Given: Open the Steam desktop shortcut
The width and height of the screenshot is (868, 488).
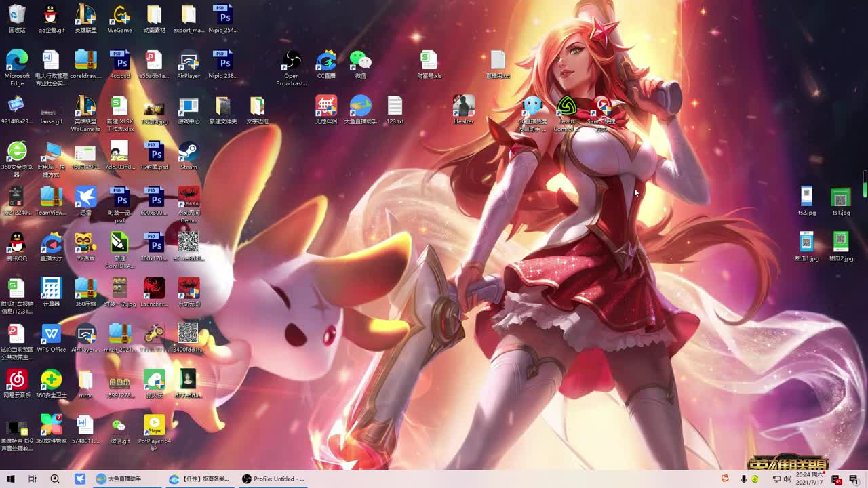Looking at the screenshot, I should pos(189,152).
